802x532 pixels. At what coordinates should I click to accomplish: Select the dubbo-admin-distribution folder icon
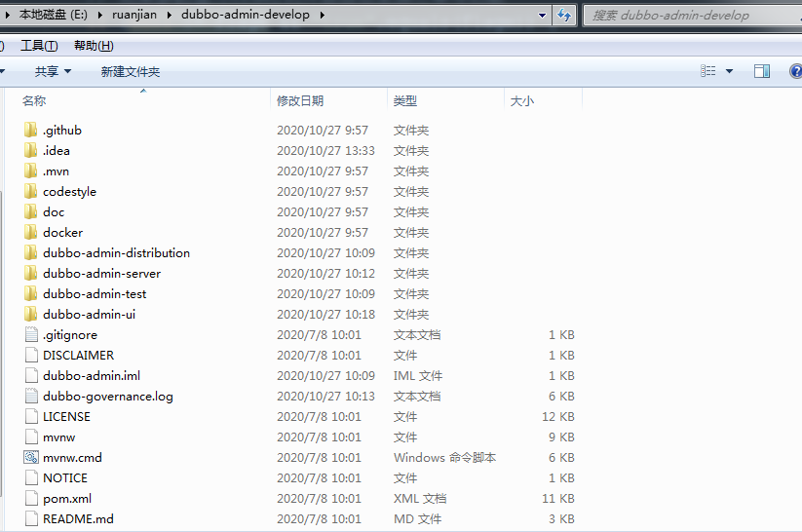30,252
